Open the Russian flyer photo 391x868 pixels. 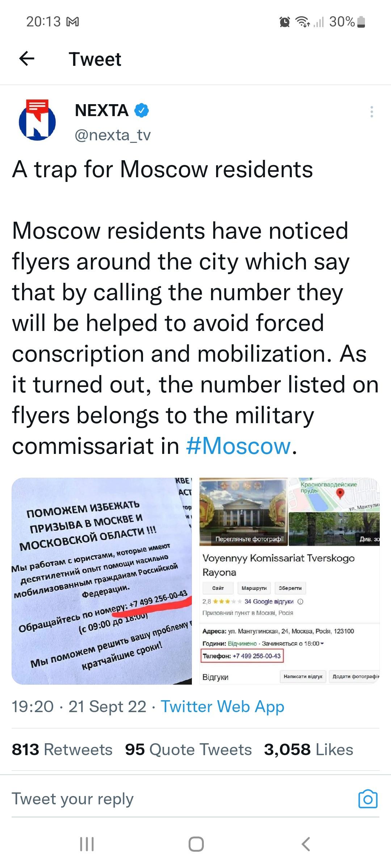[102, 581]
